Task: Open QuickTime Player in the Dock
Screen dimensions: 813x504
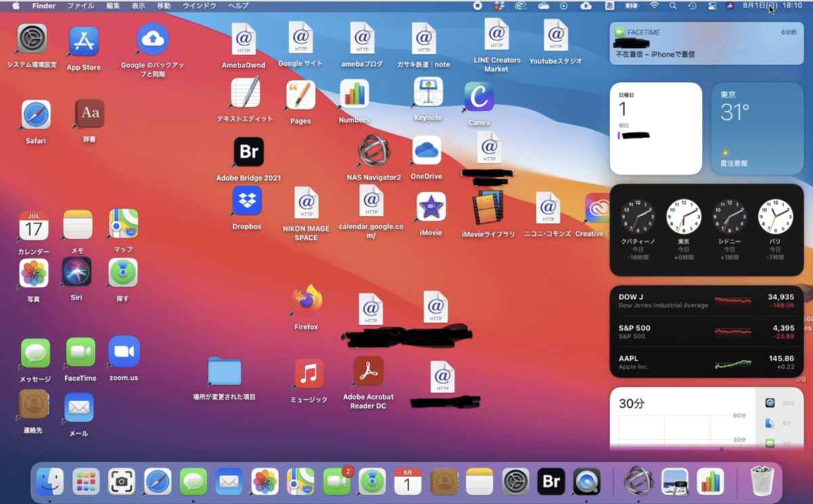Action: 587,482
